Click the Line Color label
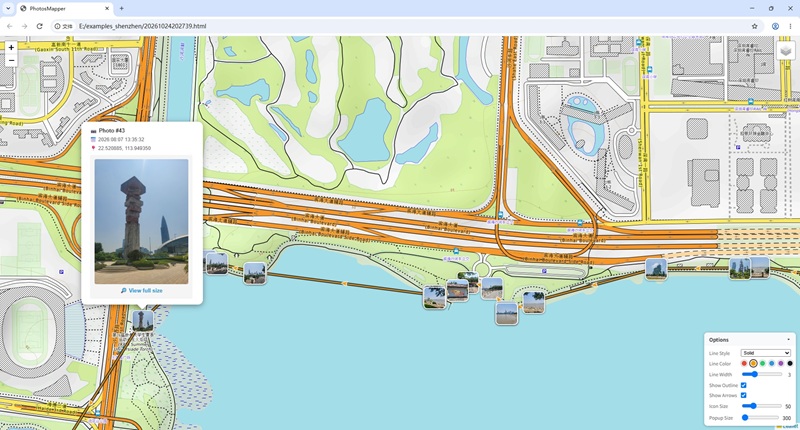The height and width of the screenshot is (430, 800). coord(720,364)
